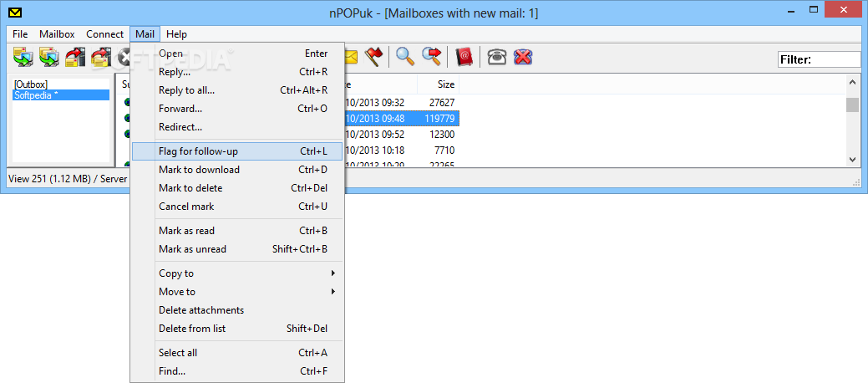Screen dimensions: 868x383
Task: Expand the Copy to submenu
Action: tap(237, 273)
